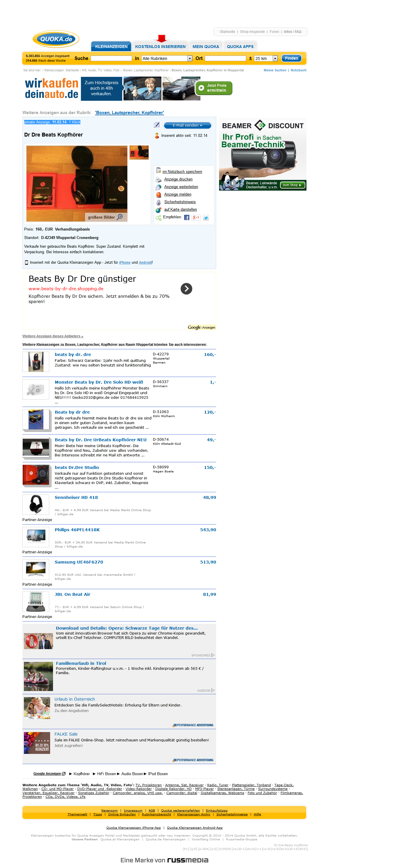This screenshot has height=868, width=393.
Task: Open the 'Sicherheitshinweise' footer link
Action: tap(232, 814)
